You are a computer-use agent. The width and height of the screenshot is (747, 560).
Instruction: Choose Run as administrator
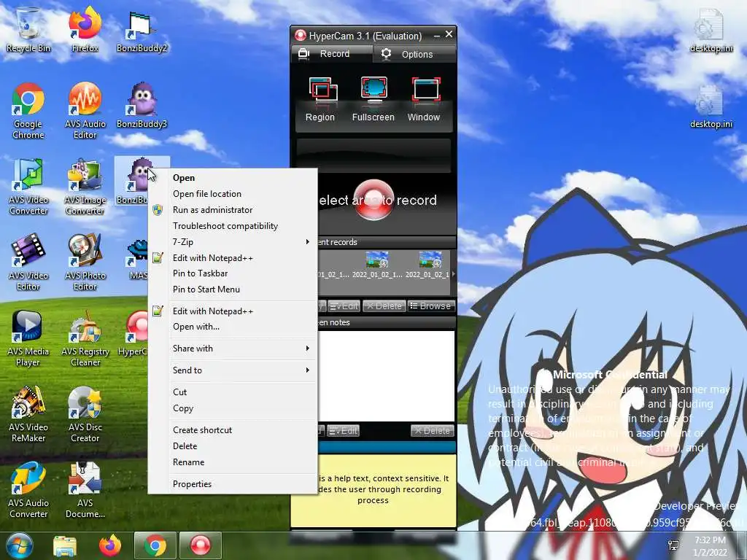[233, 210]
